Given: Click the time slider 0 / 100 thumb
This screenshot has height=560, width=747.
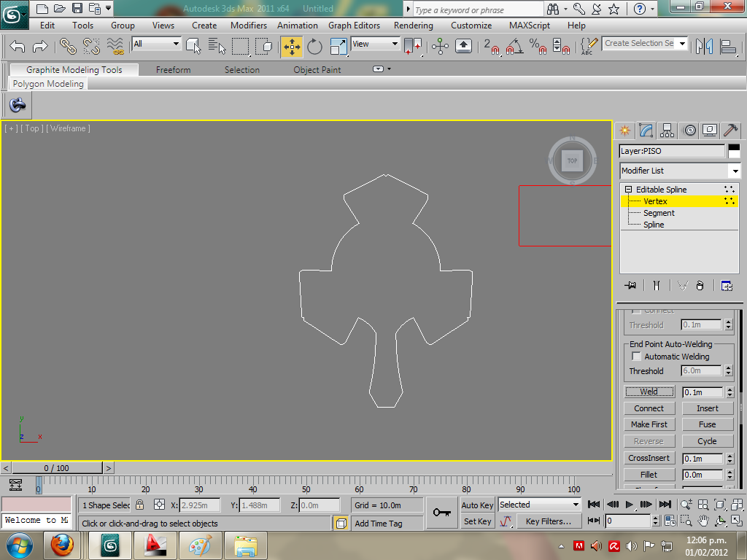Looking at the screenshot, I should [x=57, y=468].
